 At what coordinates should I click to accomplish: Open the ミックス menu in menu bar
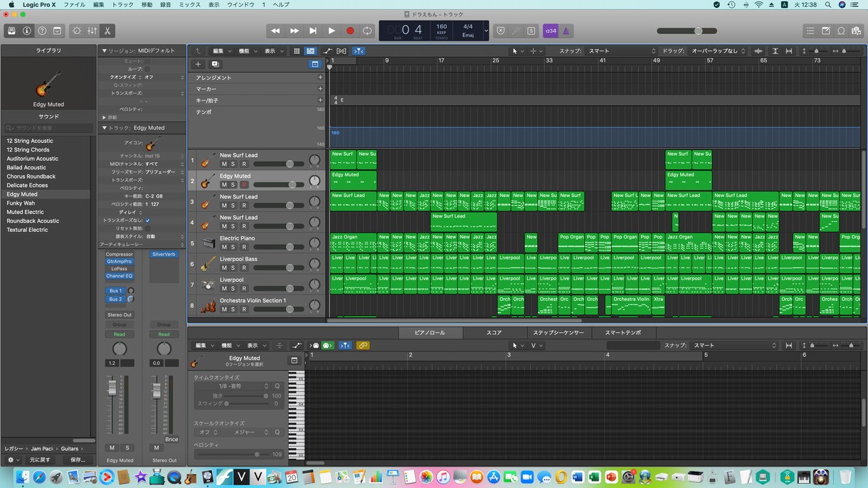click(x=190, y=5)
